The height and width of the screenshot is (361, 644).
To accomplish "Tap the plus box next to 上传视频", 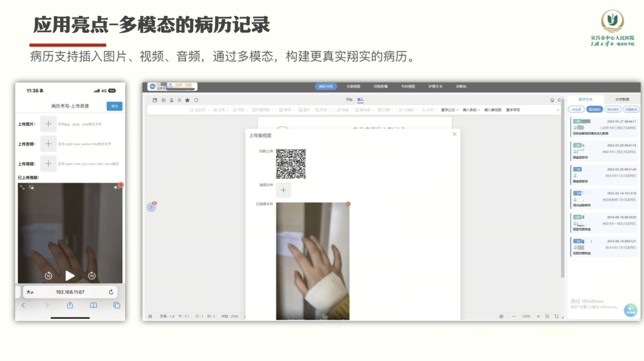I will 48,163.
